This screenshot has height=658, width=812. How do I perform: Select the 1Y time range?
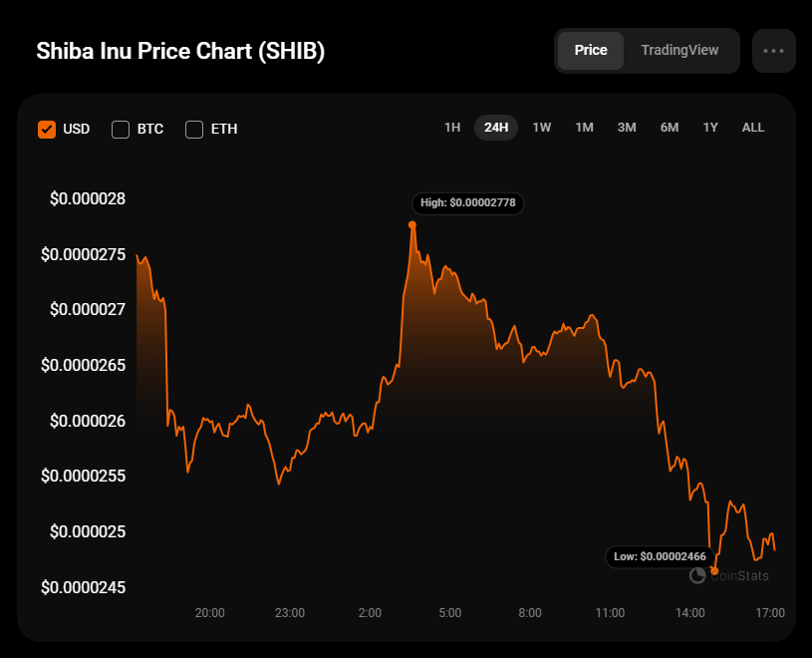click(710, 128)
